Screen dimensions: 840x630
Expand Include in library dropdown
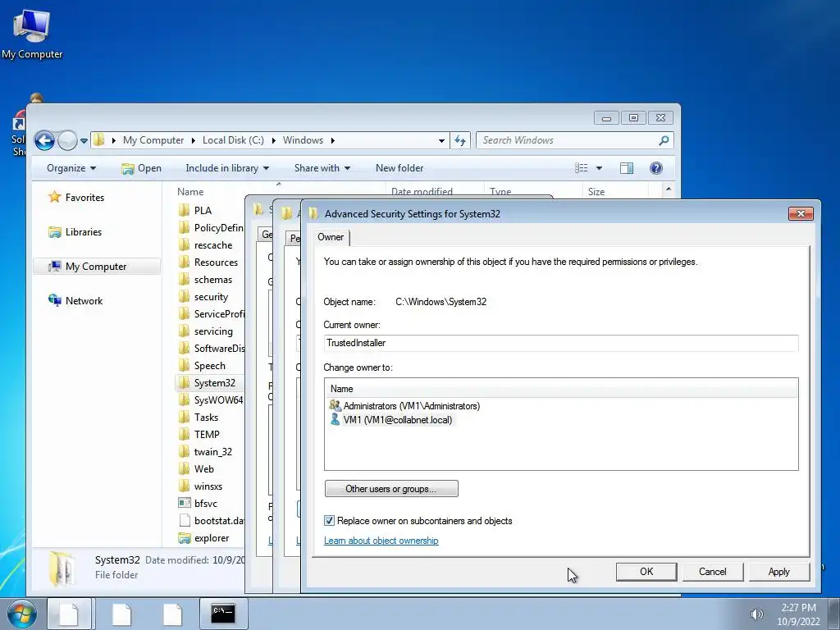pos(227,168)
